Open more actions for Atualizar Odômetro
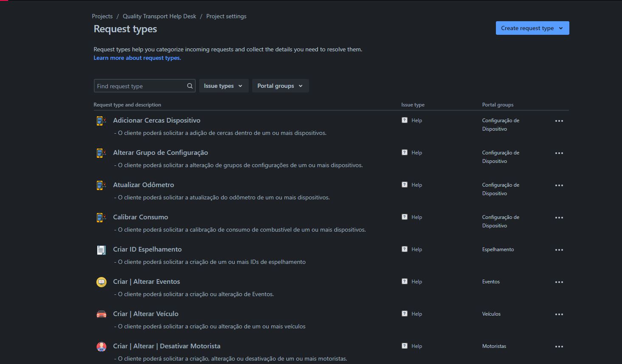 (559, 185)
